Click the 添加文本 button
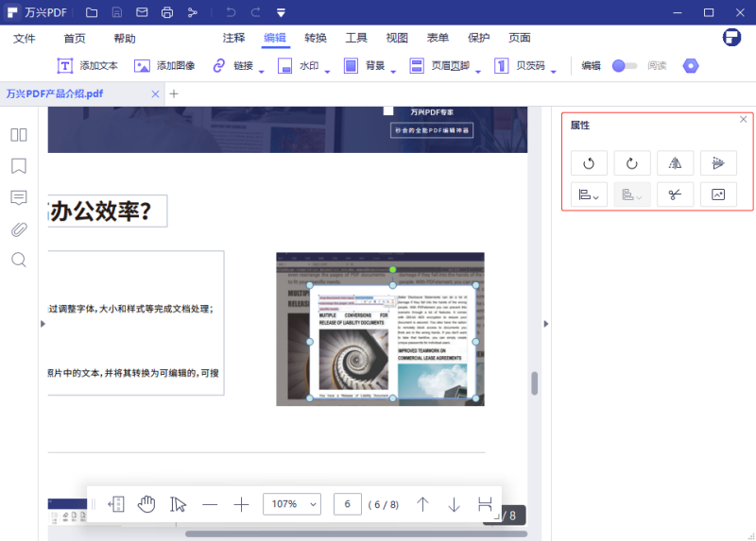Viewport: 756px width, 541px height. tap(87, 65)
